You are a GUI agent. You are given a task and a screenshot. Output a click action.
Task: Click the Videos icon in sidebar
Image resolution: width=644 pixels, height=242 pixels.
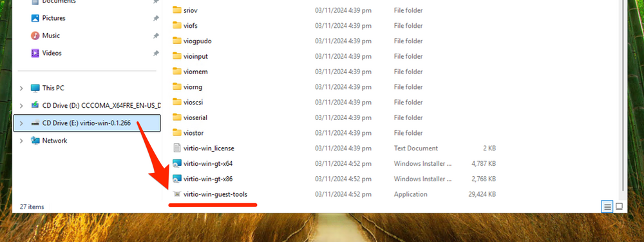[35, 53]
